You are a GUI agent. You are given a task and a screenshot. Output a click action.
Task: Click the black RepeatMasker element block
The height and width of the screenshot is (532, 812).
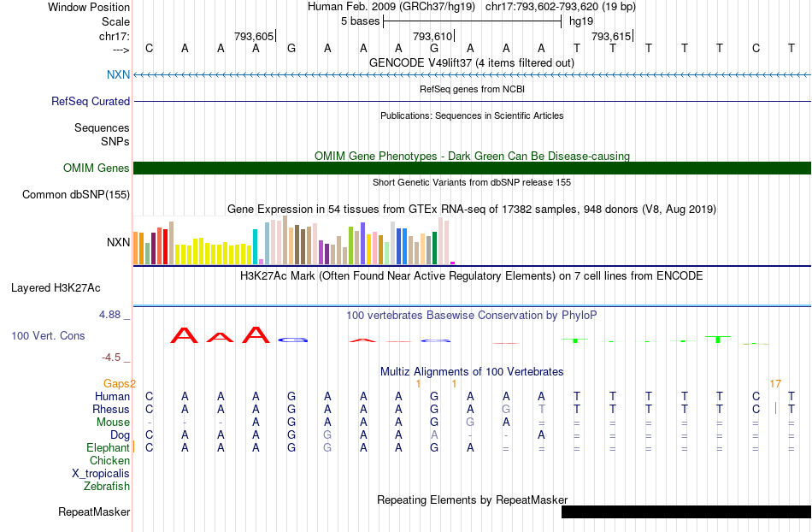click(x=686, y=511)
